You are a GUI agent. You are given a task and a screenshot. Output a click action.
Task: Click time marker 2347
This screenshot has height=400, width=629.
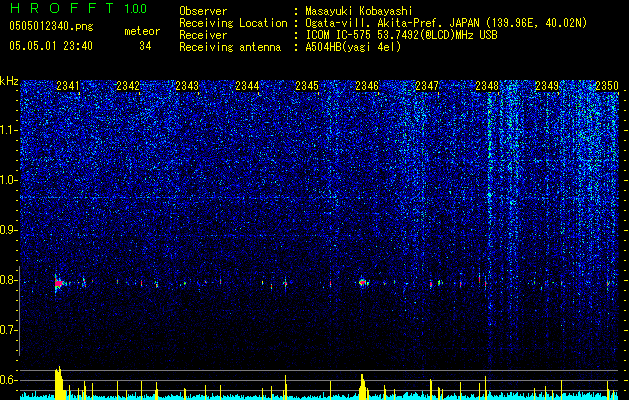427,85
